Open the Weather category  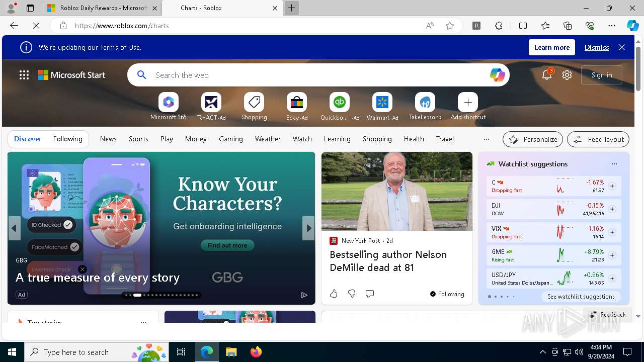coord(268,139)
